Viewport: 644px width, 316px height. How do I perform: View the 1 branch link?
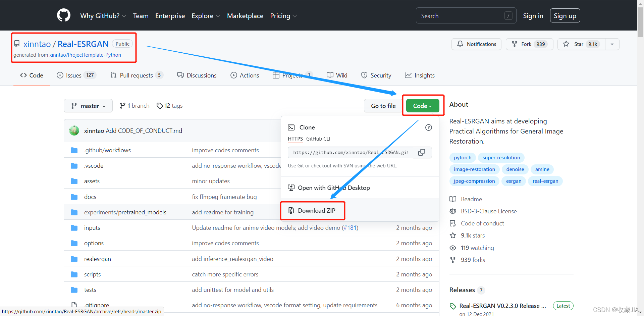click(135, 106)
